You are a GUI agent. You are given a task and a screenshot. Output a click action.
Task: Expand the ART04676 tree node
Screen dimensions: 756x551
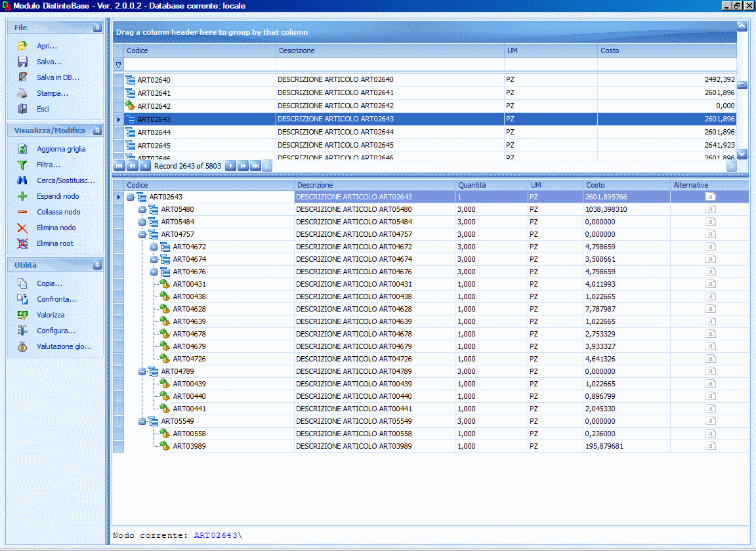pyautogui.click(x=154, y=272)
